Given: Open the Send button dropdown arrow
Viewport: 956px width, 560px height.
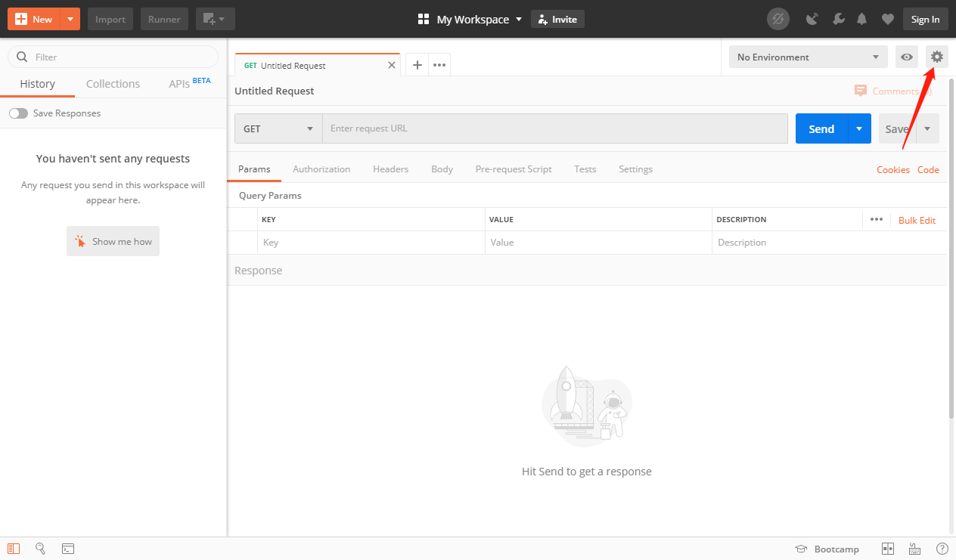Looking at the screenshot, I should [x=859, y=128].
